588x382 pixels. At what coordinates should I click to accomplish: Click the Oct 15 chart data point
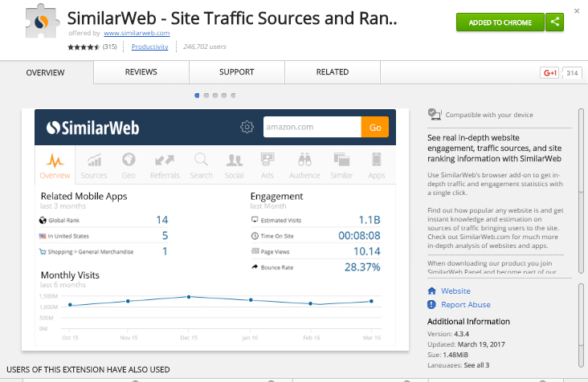(x=70, y=305)
